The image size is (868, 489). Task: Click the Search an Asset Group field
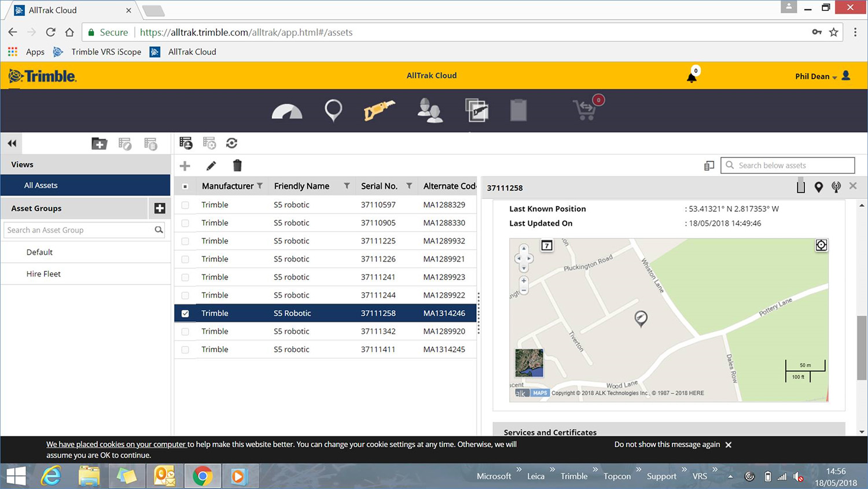pyautogui.click(x=84, y=230)
